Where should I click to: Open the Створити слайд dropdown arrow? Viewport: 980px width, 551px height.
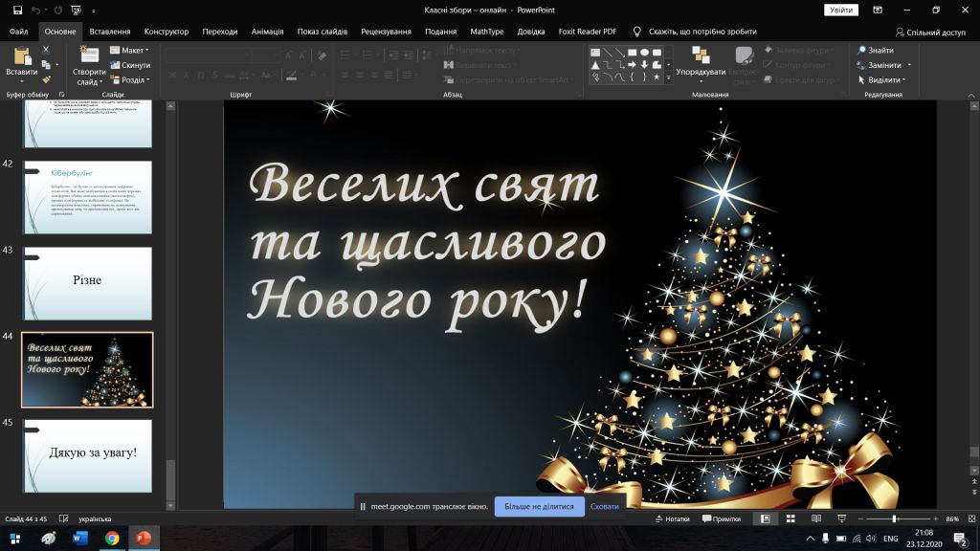(x=100, y=82)
